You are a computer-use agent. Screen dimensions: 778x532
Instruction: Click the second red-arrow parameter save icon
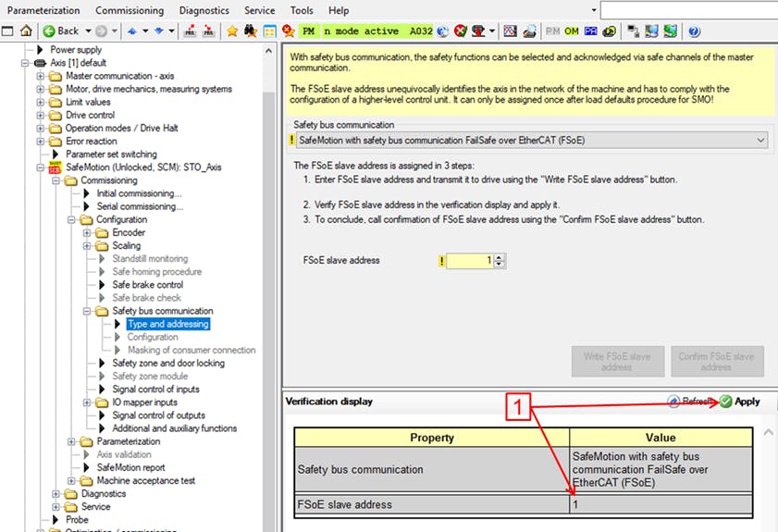[x=209, y=31]
